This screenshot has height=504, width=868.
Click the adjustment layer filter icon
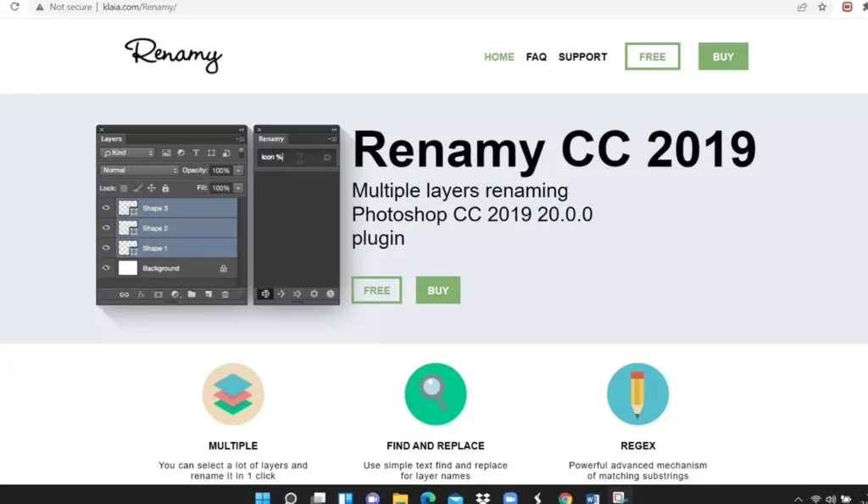[x=181, y=153]
